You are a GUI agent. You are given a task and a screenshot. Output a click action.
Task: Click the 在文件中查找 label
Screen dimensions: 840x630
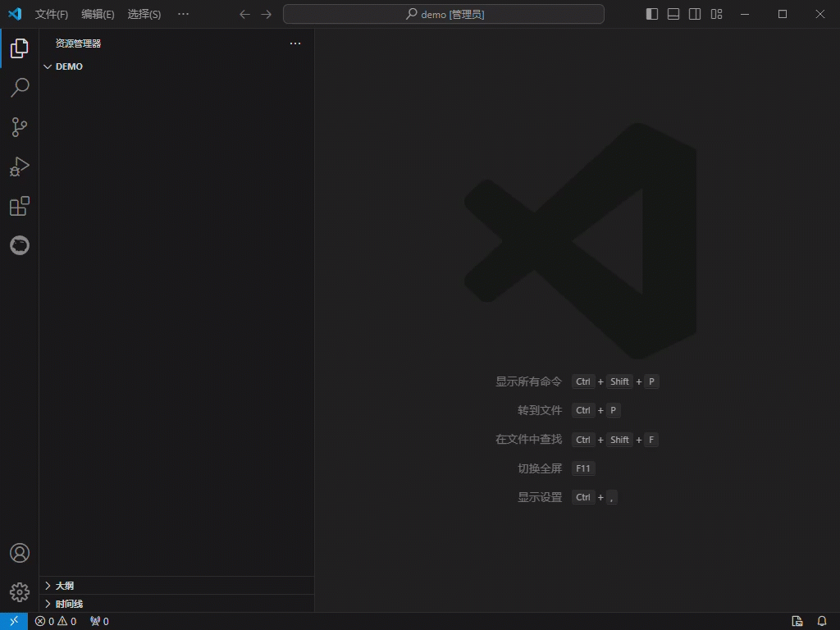pyautogui.click(x=529, y=440)
